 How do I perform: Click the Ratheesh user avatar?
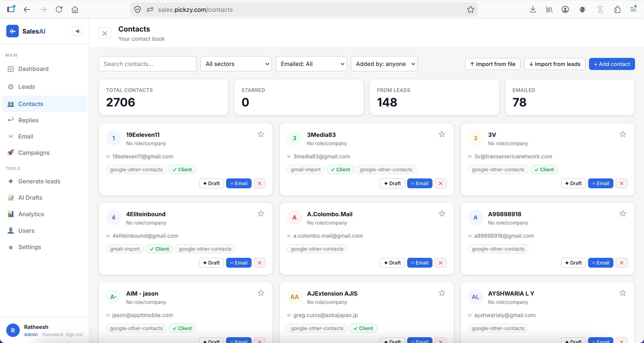[x=13, y=330]
